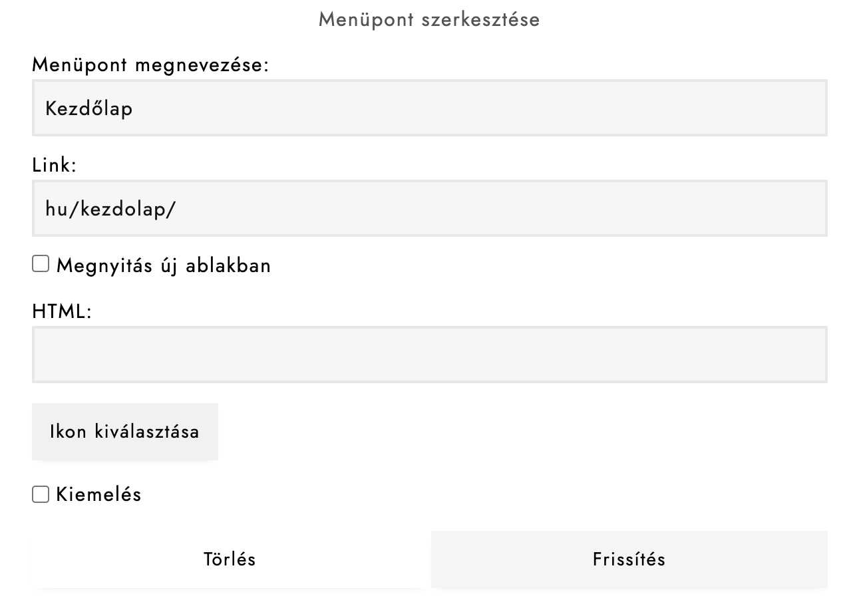857x616 pixels.
Task: Toggle opening the link in new window
Action: point(41,265)
